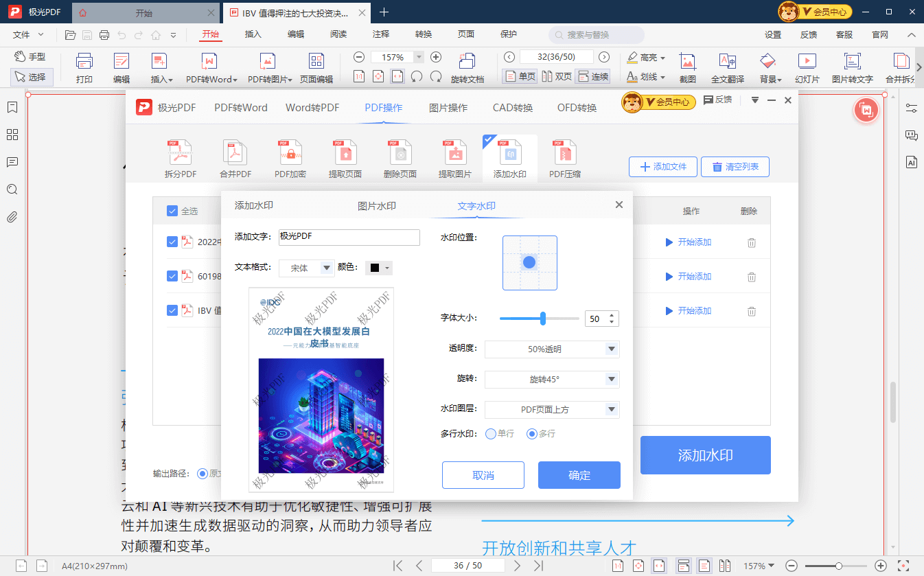Open the 拆分PDF tool
Viewport: 924px width, 576px height.
pos(179,157)
